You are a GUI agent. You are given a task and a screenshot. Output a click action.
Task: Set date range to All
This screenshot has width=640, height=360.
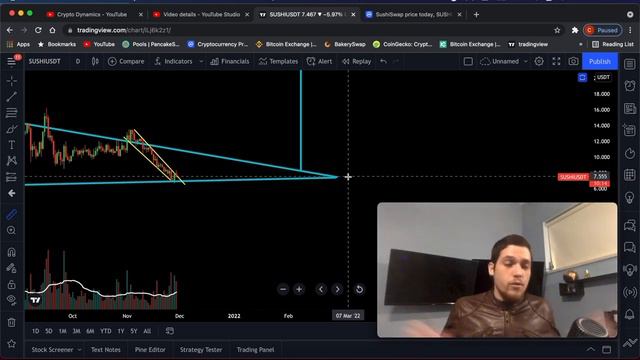tap(147, 331)
